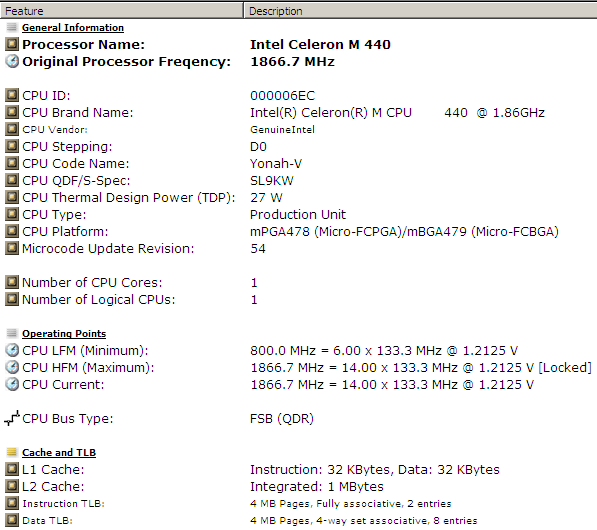The width and height of the screenshot is (597, 530).
Task: Click the bus signal icon beside CPU Bus Type
Action: pyautogui.click(x=12, y=418)
